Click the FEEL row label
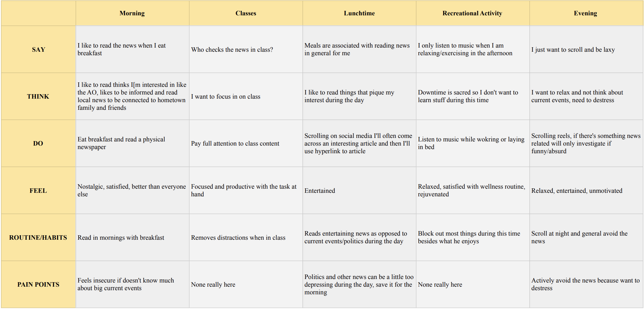 [x=38, y=191]
